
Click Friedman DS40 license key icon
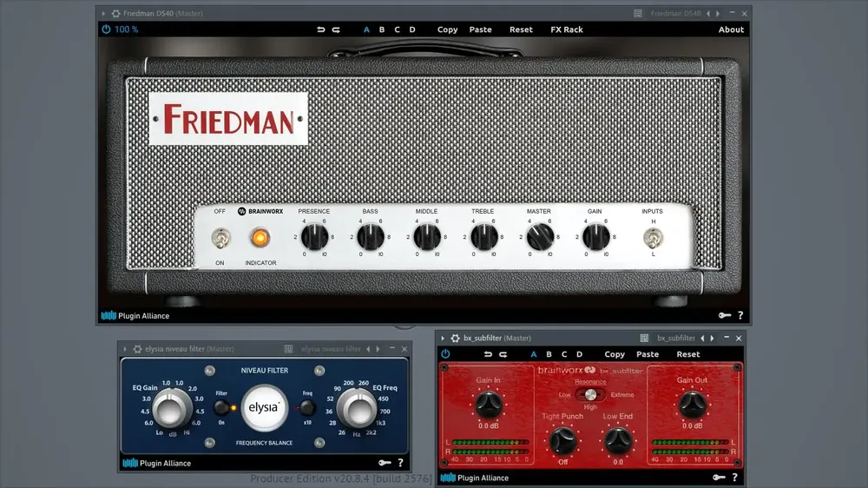tap(725, 315)
